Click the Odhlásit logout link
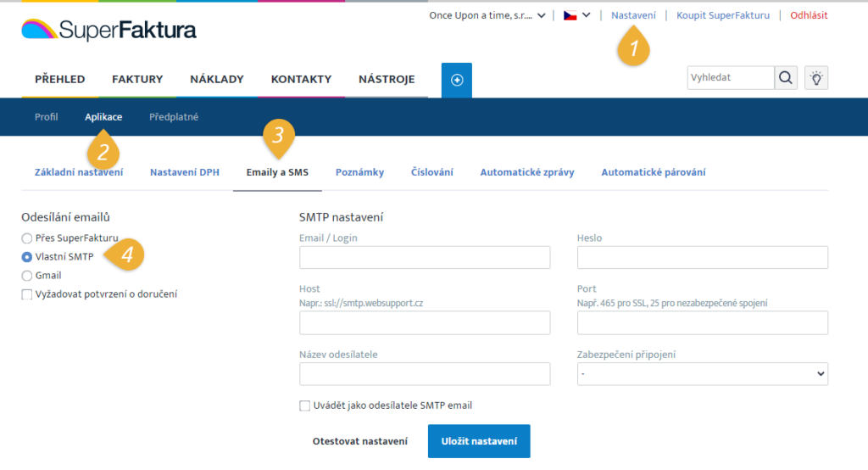868x470 pixels. click(x=809, y=15)
